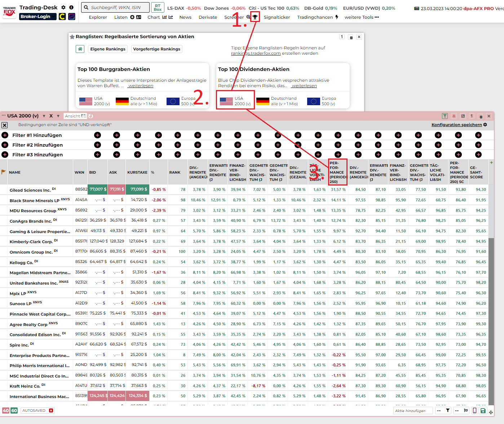Open the Explorer menu
The height and width of the screenshot is (424, 504).
[x=98, y=17]
